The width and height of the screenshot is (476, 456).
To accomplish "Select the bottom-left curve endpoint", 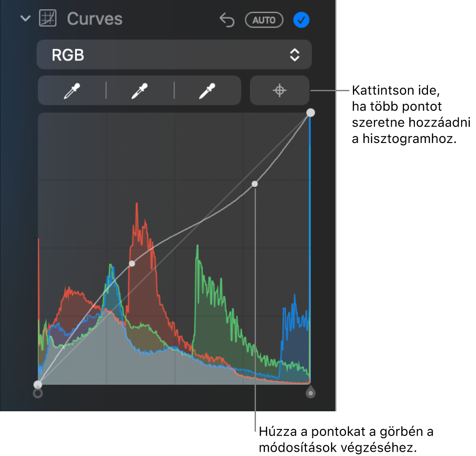I will point(38,385).
